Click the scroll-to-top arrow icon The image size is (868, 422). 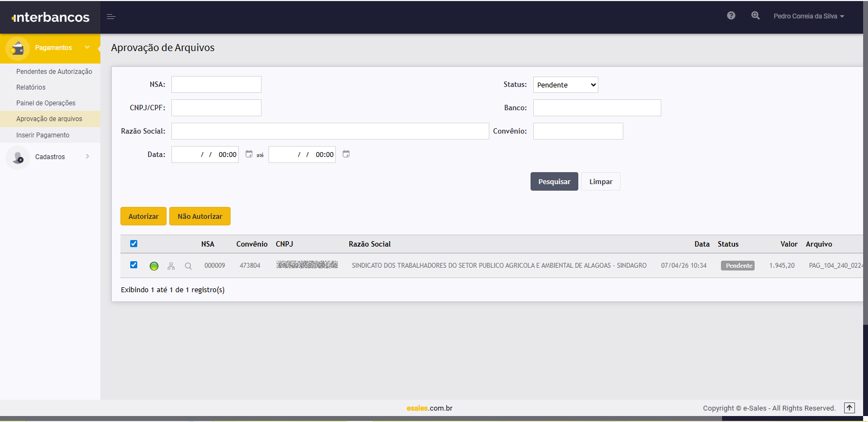[x=849, y=408]
